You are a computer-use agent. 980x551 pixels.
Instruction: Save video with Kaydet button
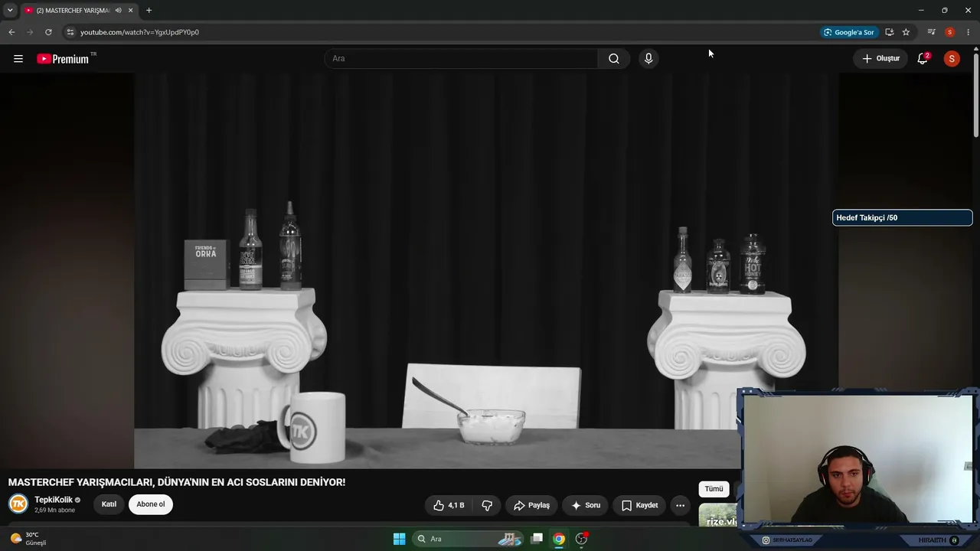tap(639, 505)
